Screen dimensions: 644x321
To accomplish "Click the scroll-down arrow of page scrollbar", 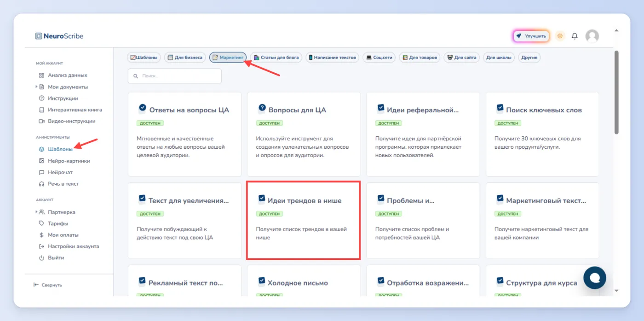I will 616,291.
